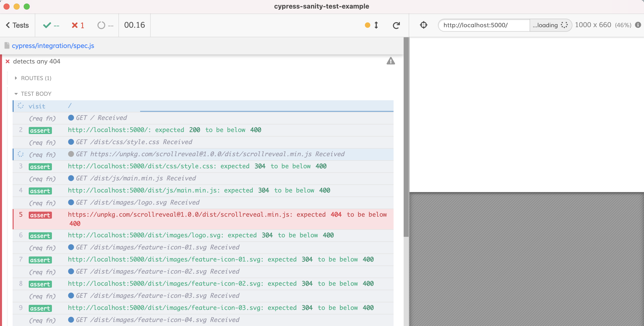644x326 pixels.
Task: Click the spinner on the unpkg request row
Action: (x=21, y=154)
